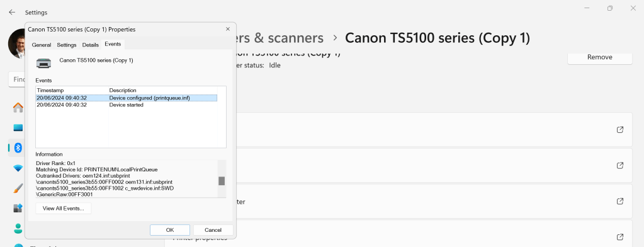The width and height of the screenshot is (644, 247).
Task: Click the Information box scrollbar thumb
Action: click(222, 181)
